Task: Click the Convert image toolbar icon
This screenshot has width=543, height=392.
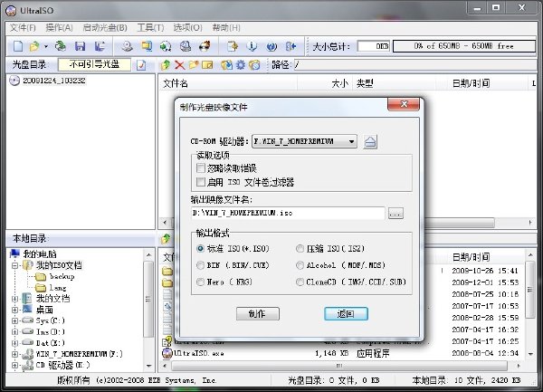Action: pyautogui.click(x=166, y=46)
